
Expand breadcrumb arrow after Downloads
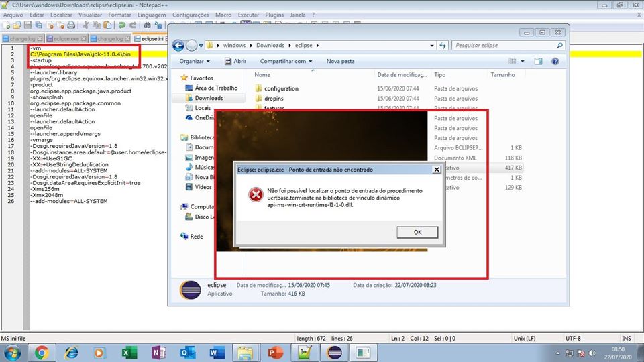coord(290,45)
